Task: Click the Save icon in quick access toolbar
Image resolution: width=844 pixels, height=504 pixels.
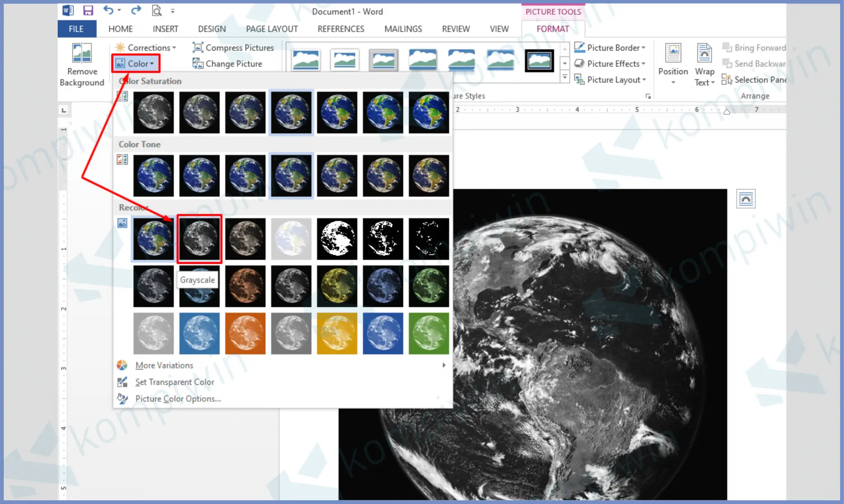Action: pyautogui.click(x=88, y=11)
